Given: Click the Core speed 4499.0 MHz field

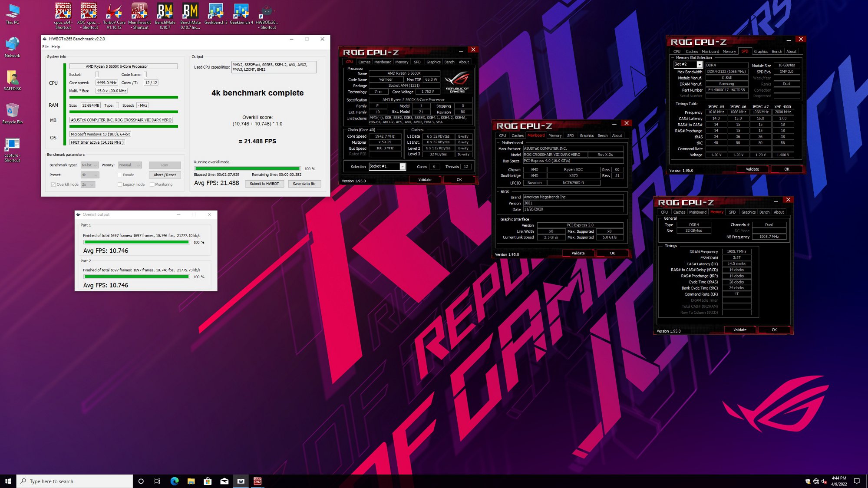Looking at the screenshot, I should [x=106, y=82].
